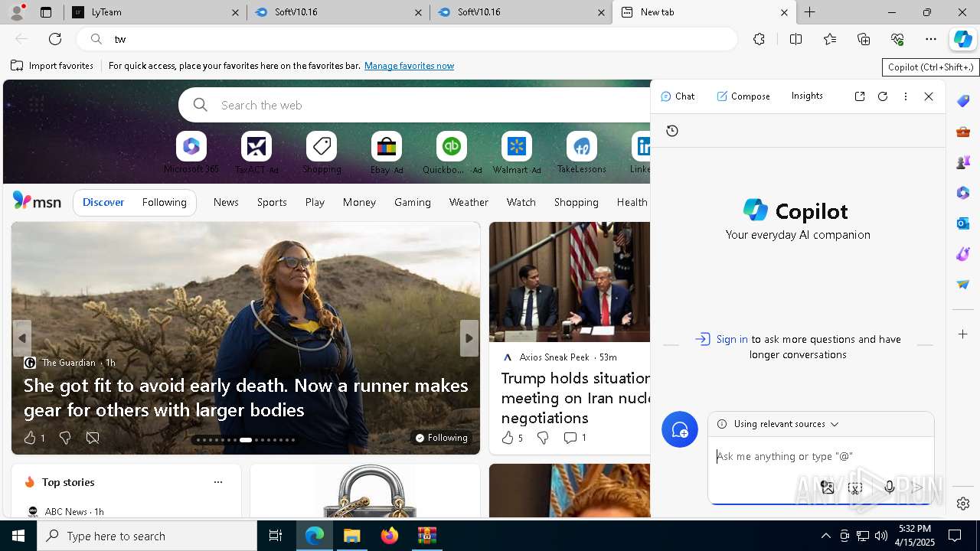Open comments on the Trump story

(575, 438)
